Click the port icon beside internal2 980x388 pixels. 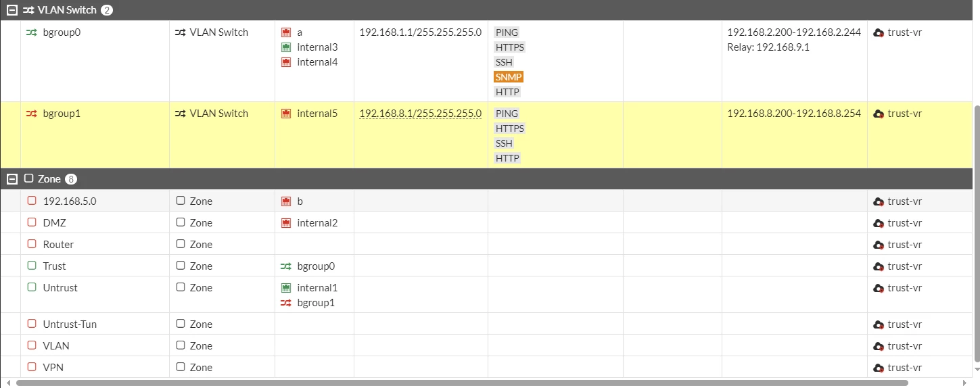(285, 223)
